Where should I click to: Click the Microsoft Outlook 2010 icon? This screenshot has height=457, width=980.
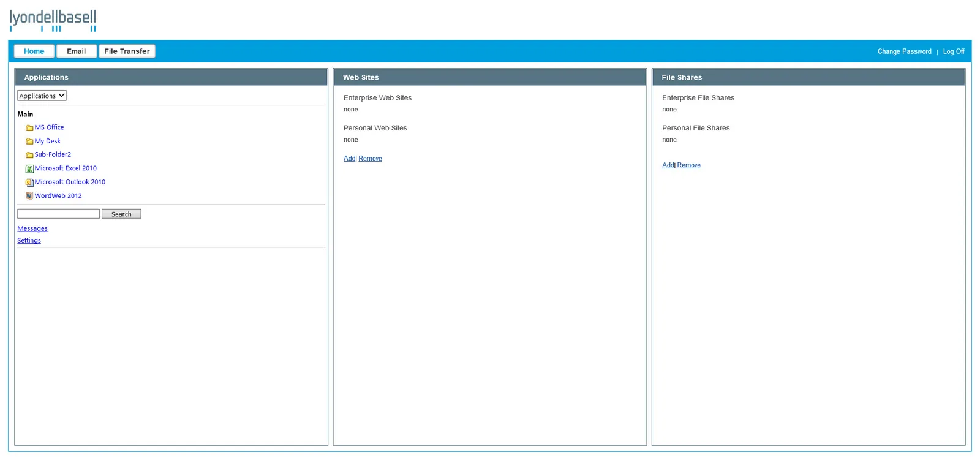(29, 183)
